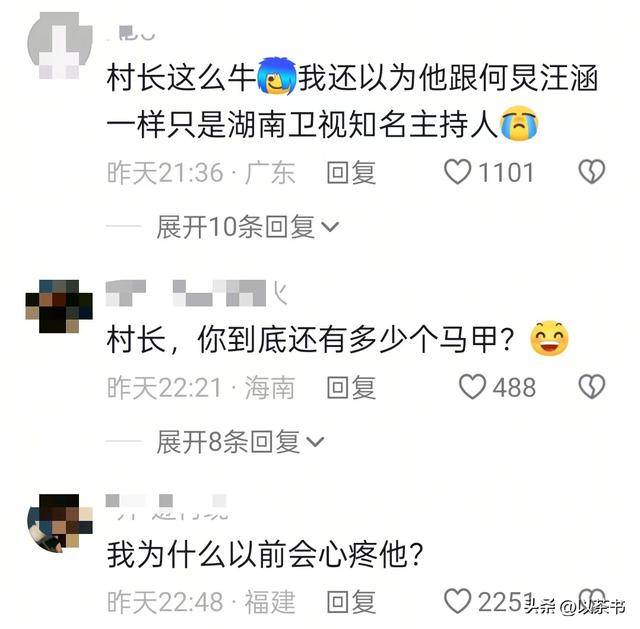Tap broken heart on Hainan comment

pyautogui.click(x=591, y=387)
